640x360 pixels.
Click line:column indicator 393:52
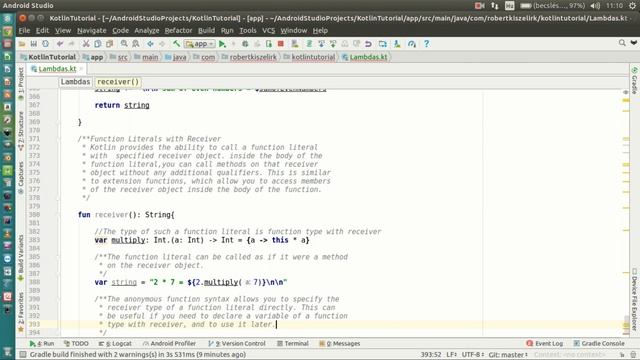point(431,354)
